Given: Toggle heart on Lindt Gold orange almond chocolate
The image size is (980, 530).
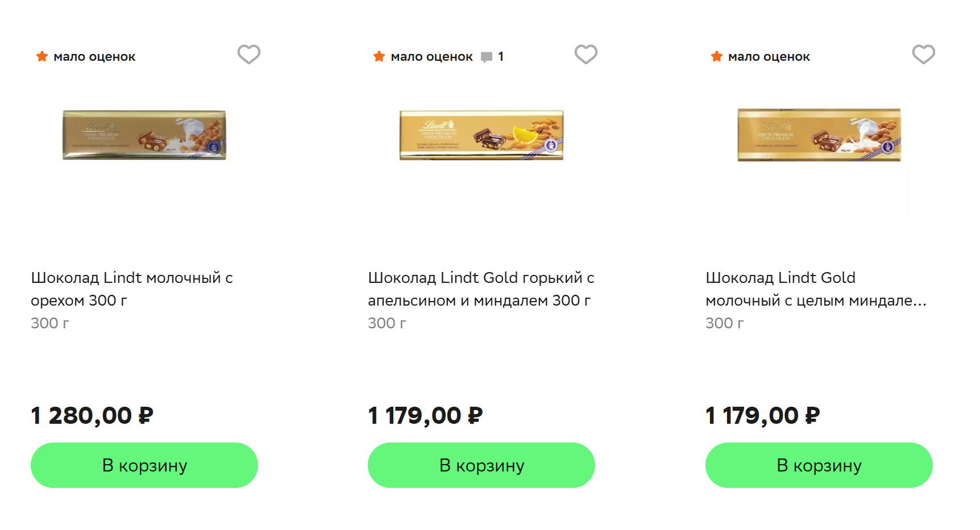Looking at the screenshot, I should 585,55.
